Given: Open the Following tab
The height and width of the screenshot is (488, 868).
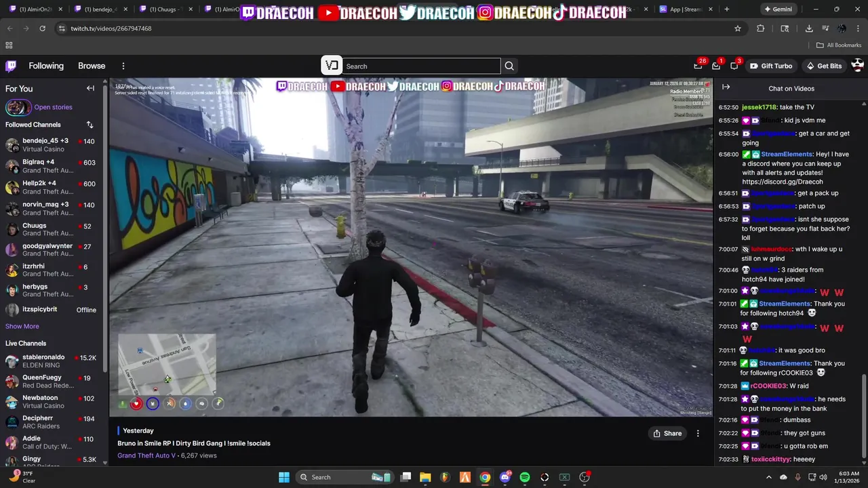Looking at the screenshot, I should (46, 66).
